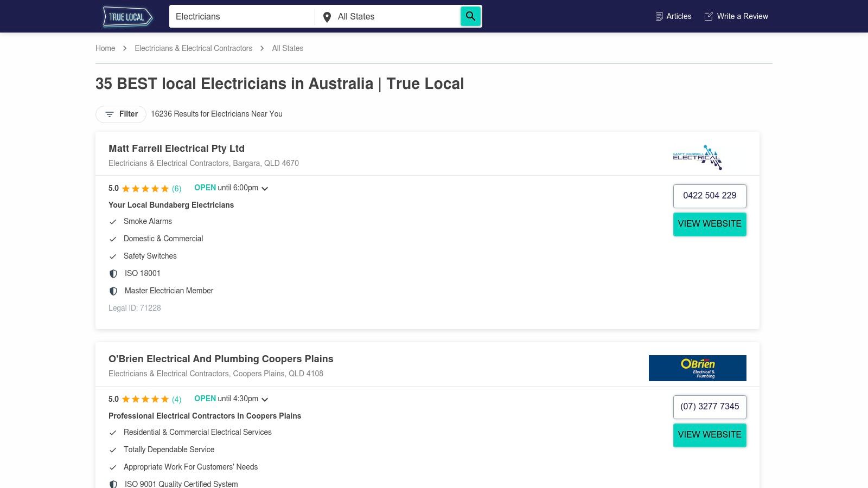The width and height of the screenshot is (868, 488).
Task: Click the True Local logo
Action: [x=127, y=17]
